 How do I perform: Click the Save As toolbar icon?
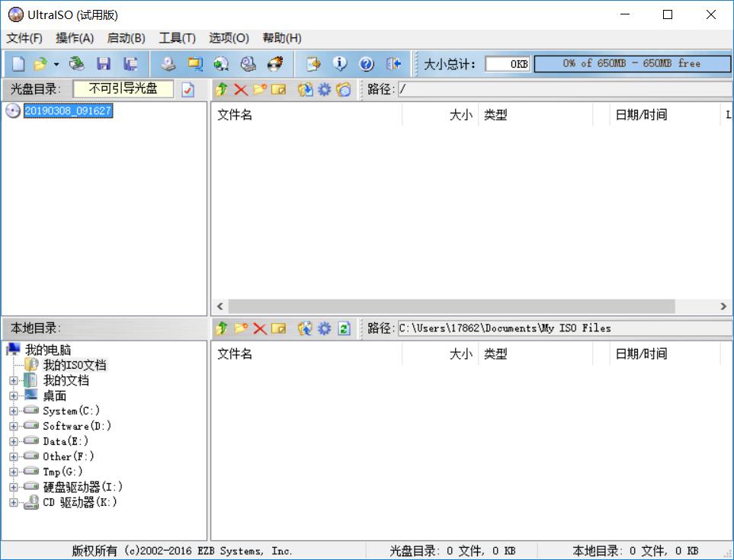coord(130,64)
